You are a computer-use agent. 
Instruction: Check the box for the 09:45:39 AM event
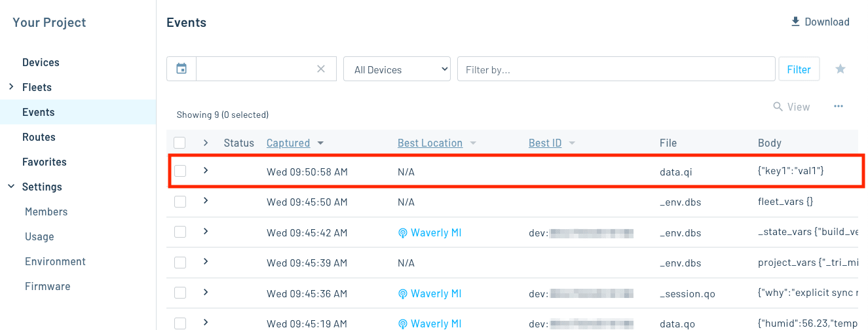tap(180, 263)
